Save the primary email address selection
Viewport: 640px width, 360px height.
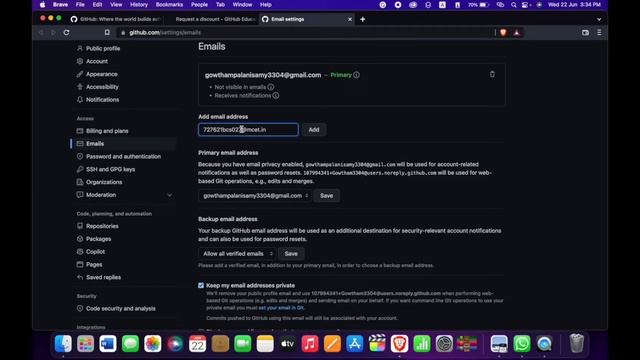[x=327, y=196]
